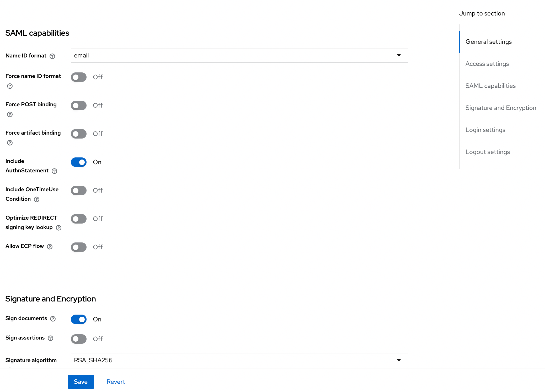Enable the Sign assertions switch
Viewport: 545px width, 392px height.
(x=79, y=339)
